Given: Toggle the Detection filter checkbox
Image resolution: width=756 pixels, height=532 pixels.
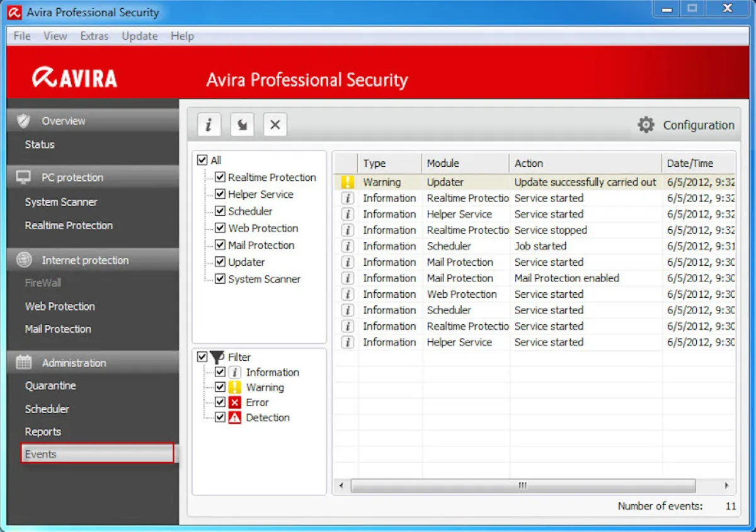Looking at the screenshot, I should pyautogui.click(x=220, y=417).
